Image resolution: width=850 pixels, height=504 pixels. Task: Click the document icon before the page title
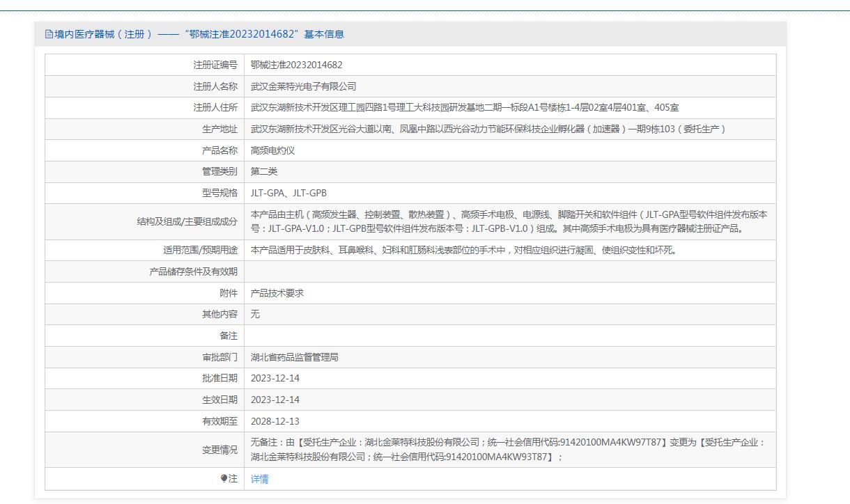coord(49,34)
